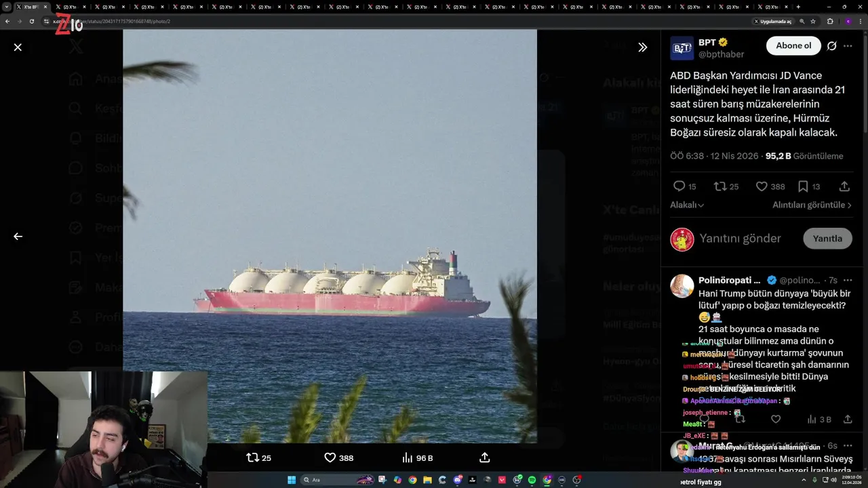This screenshot has width=868, height=488.
Task: Retweet using the icon with count 25 in panel
Action: (x=720, y=186)
